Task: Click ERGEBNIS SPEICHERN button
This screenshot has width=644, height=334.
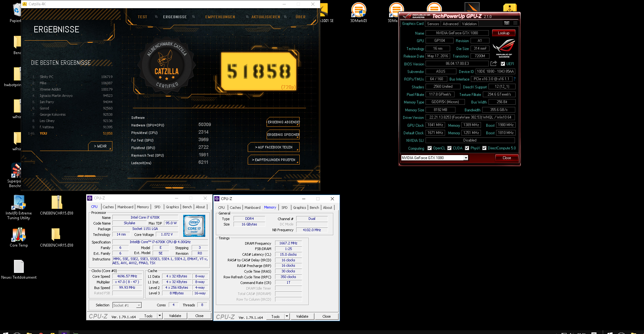Action: pyautogui.click(x=283, y=135)
